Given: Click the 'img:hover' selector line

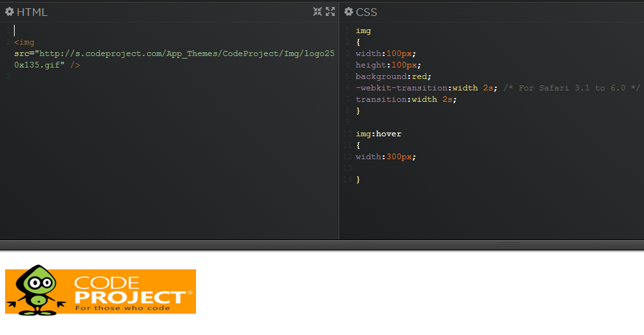Looking at the screenshot, I should (x=379, y=134).
